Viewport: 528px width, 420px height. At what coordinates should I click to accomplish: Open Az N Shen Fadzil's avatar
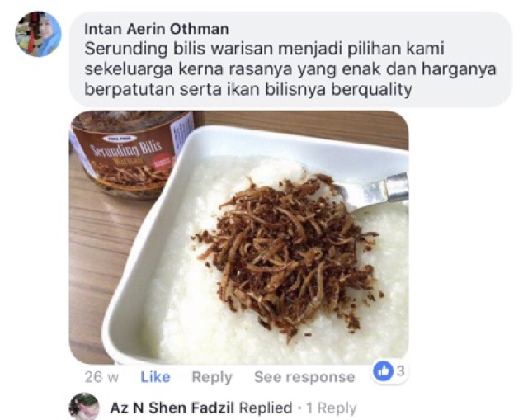point(84,407)
